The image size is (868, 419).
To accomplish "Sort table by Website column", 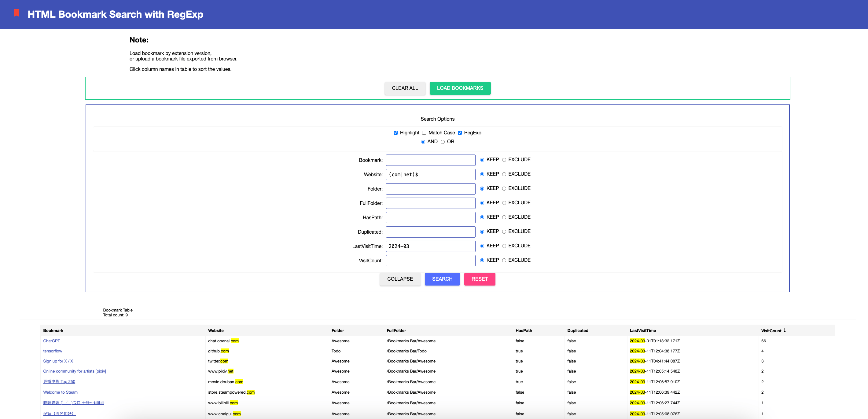I will (x=216, y=331).
